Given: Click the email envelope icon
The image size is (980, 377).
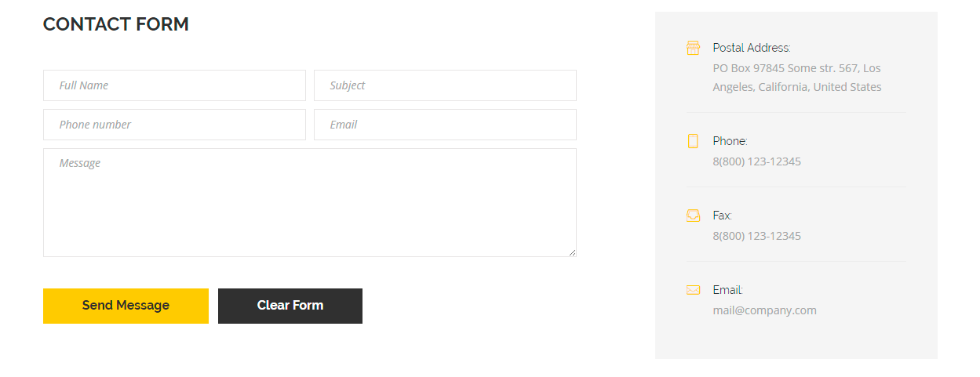Looking at the screenshot, I should [693, 290].
